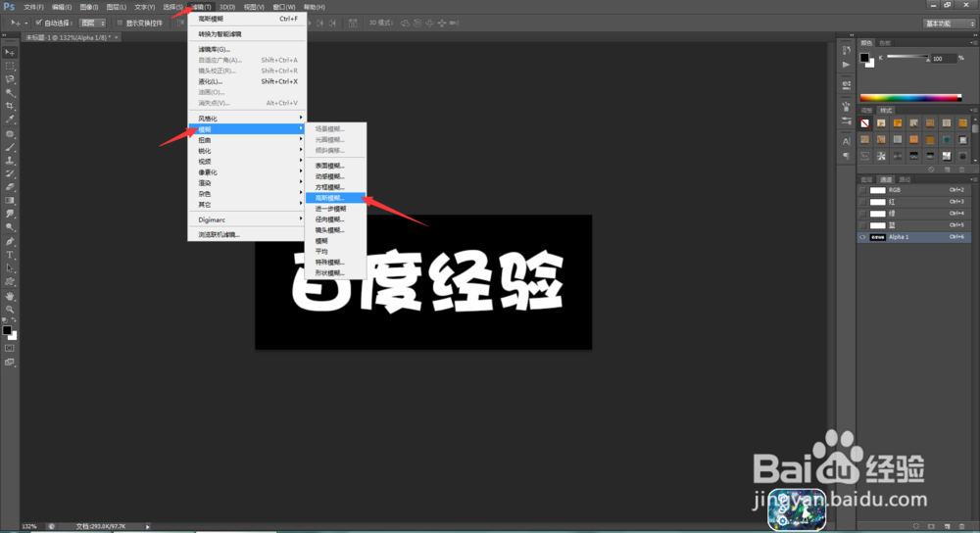This screenshot has height=533, width=980.
Task: Toggle visibility of the 红 channel
Action: point(863,202)
